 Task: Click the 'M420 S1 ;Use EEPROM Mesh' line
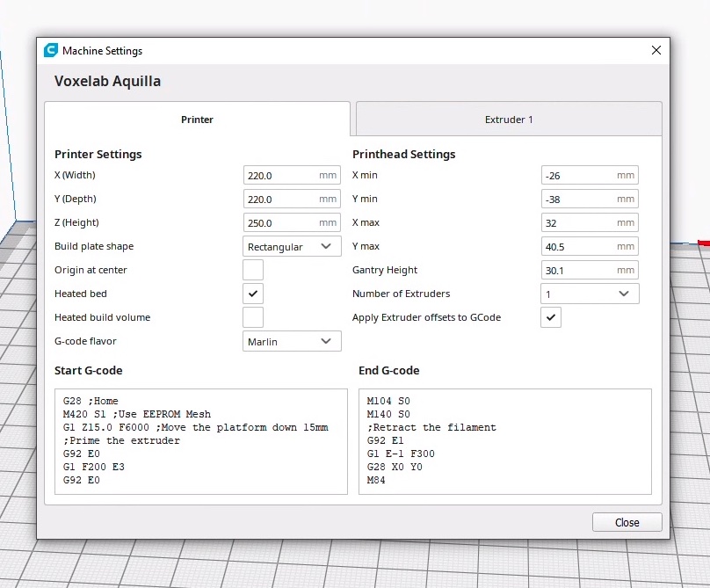pyautogui.click(x=137, y=414)
